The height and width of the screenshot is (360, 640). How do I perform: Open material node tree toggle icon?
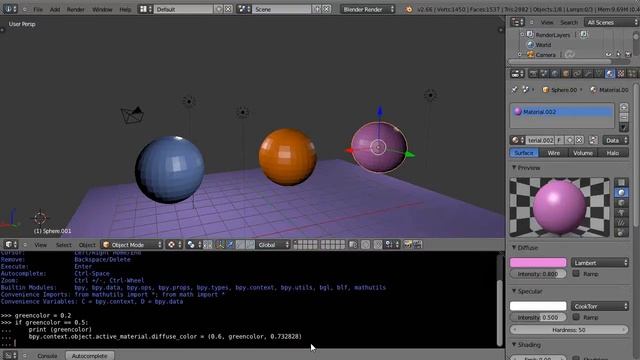click(593, 140)
